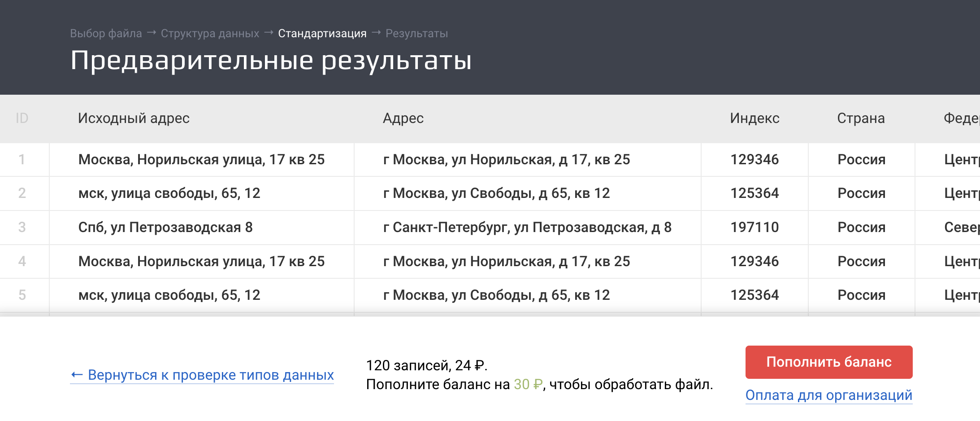Click index 125364 in row 2
The image size is (980, 421).
755,193
